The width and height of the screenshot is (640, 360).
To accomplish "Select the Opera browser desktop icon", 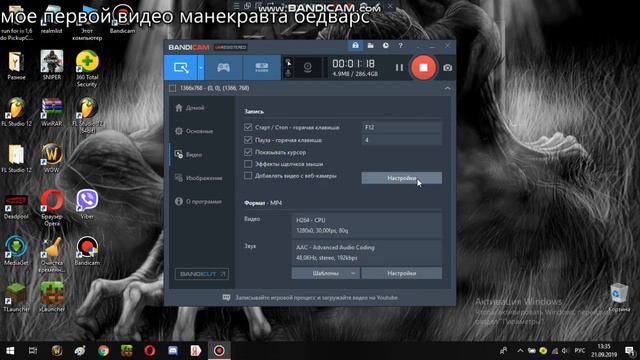I will 52,208.
